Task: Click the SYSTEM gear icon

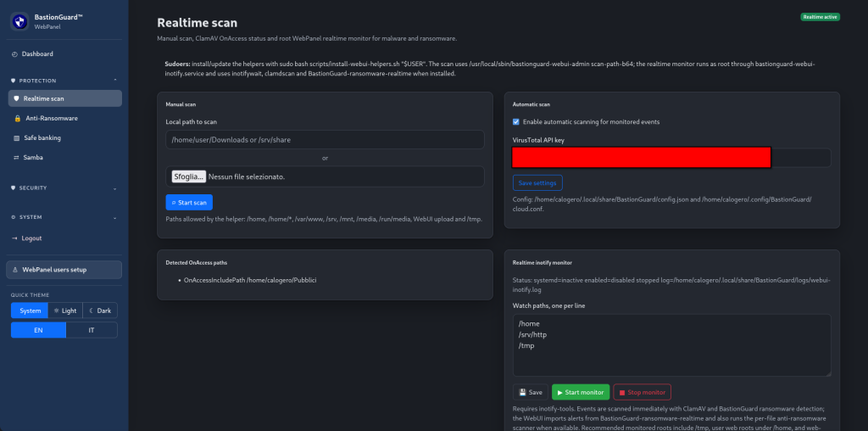Action: click(x=14, y=217)
